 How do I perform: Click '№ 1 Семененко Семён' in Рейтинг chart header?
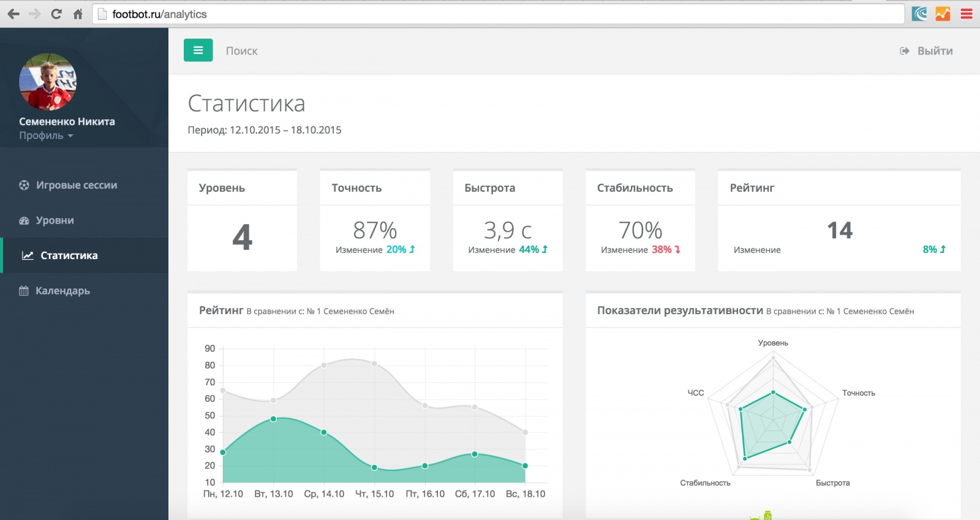click(350, 311)
